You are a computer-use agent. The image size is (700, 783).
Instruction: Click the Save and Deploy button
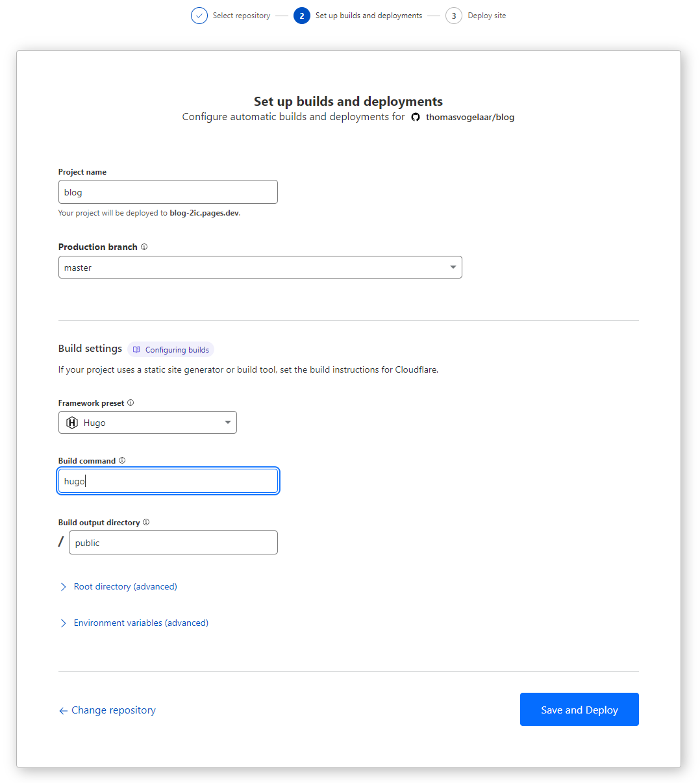(579, 709)
